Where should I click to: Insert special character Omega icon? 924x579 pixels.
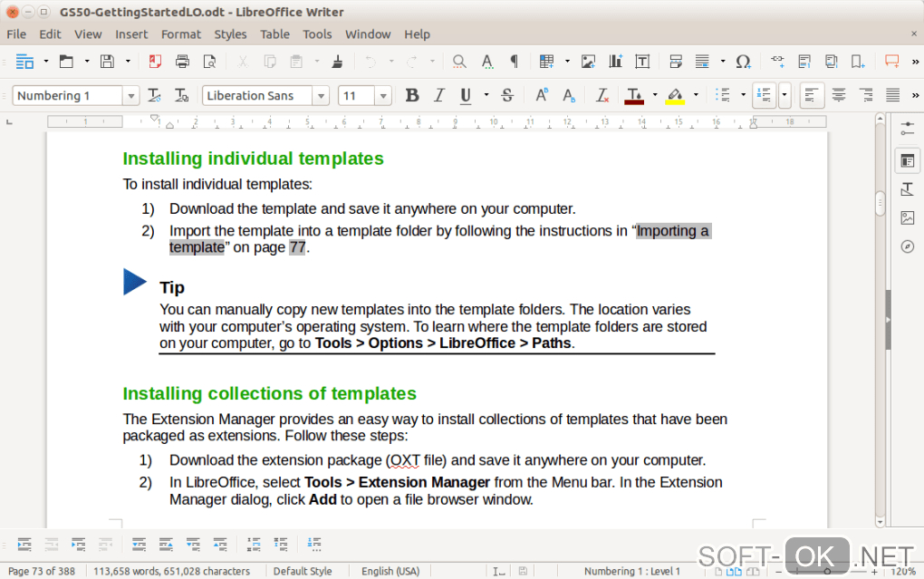[x=744, y=62]
